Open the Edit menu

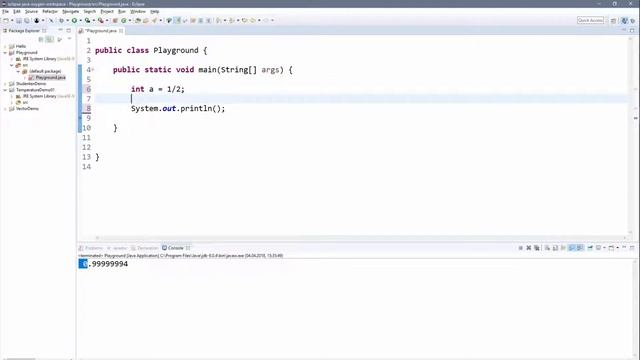point(17,11)
